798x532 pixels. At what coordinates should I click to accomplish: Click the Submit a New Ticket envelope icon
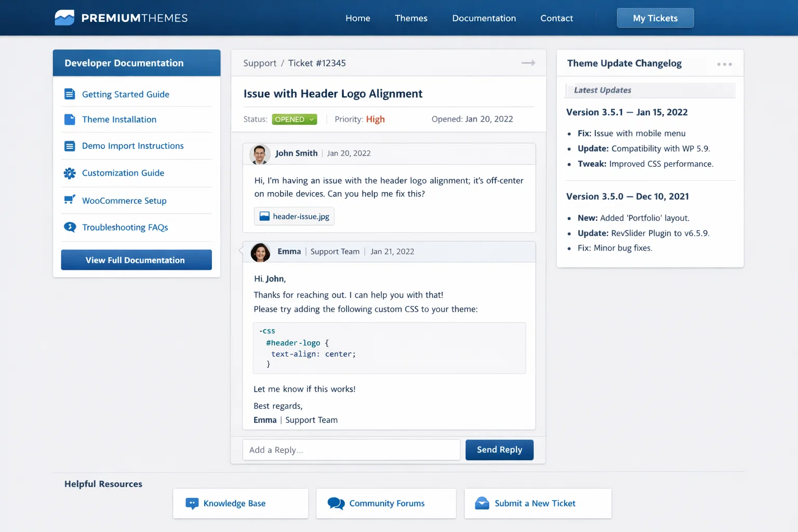point(482,503)
